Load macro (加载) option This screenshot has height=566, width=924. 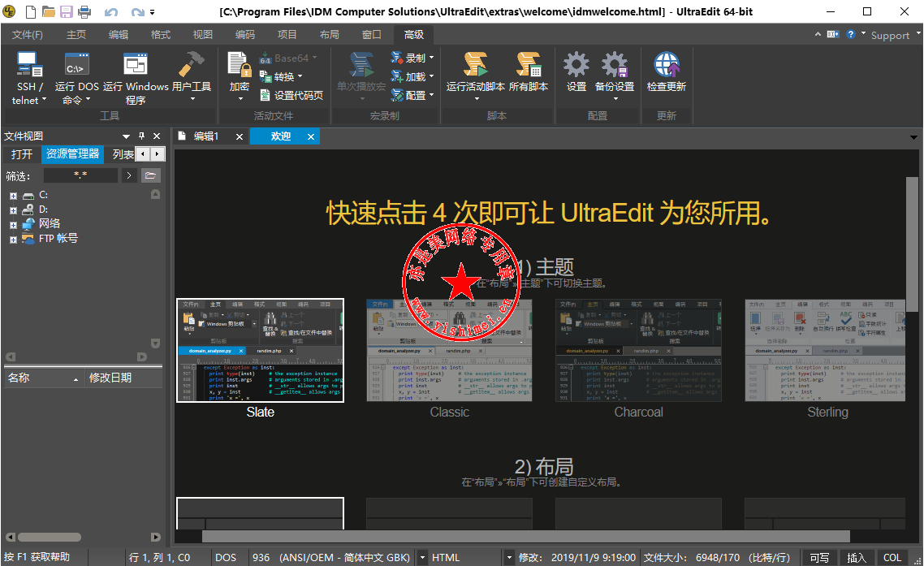412,76
